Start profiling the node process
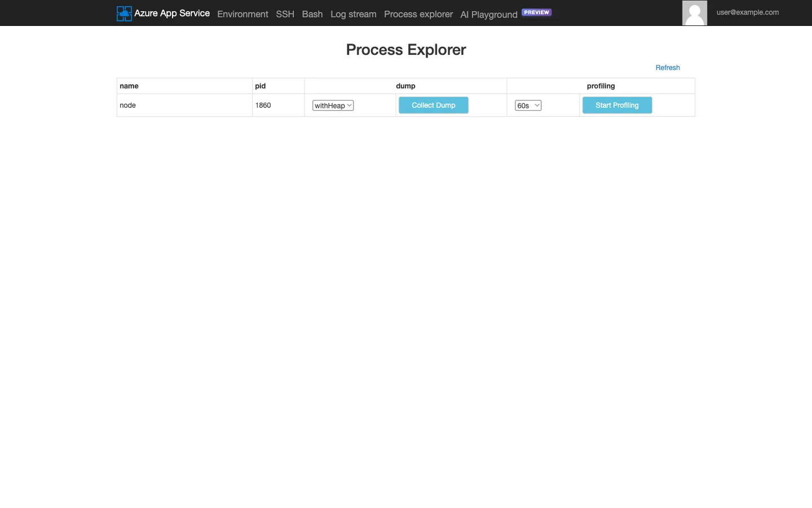Viewport: 812px width, 508px height. pos(617,105)
